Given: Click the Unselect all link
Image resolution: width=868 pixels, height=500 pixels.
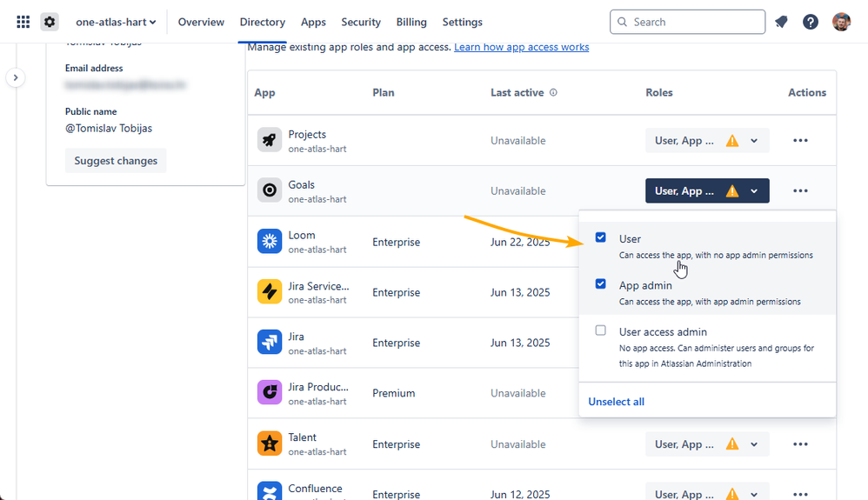Looking at the screenshot, I should [616, 402].
